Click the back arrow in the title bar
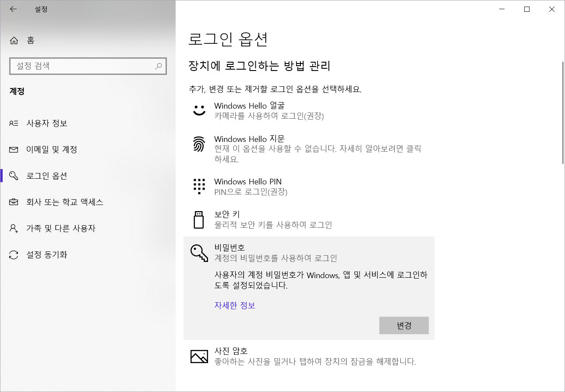The image size is (565, 392). pyautogui.click(x=14, y=9)
